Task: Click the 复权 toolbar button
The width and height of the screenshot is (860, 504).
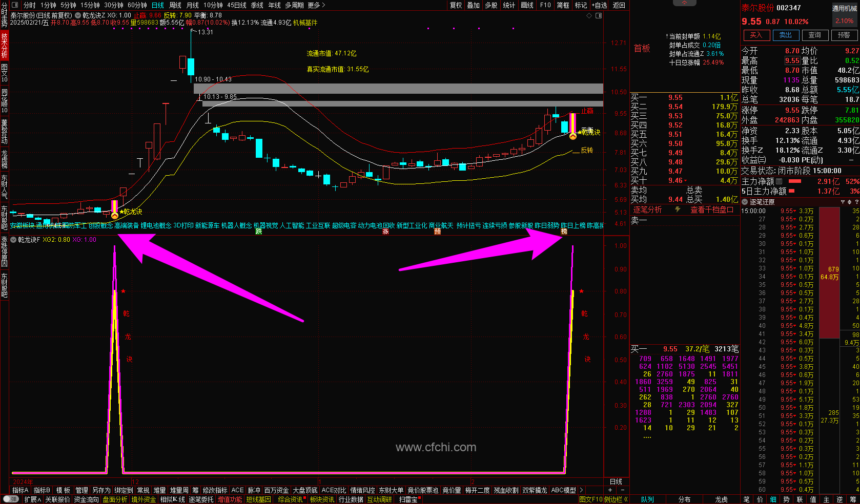Action: pyautogui.click(x=456, y=5)
